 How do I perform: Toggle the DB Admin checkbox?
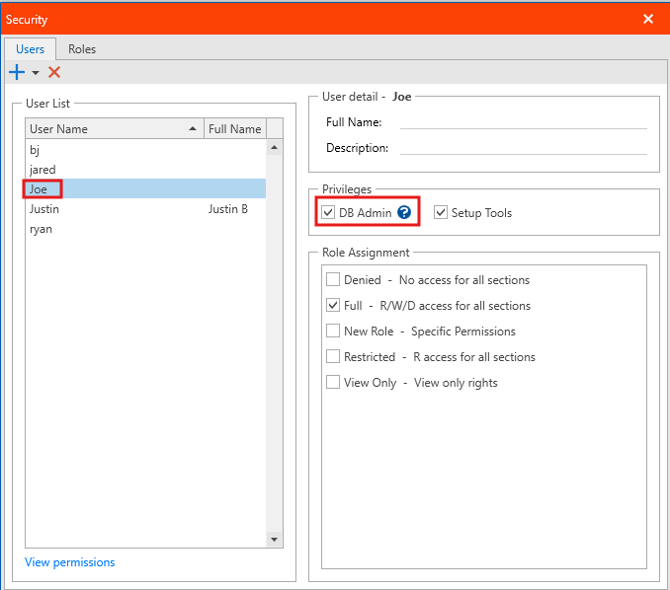pyautogui.click(x=329, y=212)
